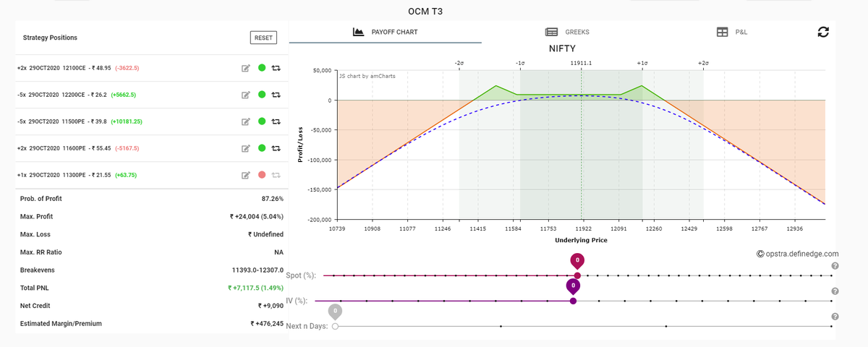Reverse the 11600PE position with swap icon

276,148
